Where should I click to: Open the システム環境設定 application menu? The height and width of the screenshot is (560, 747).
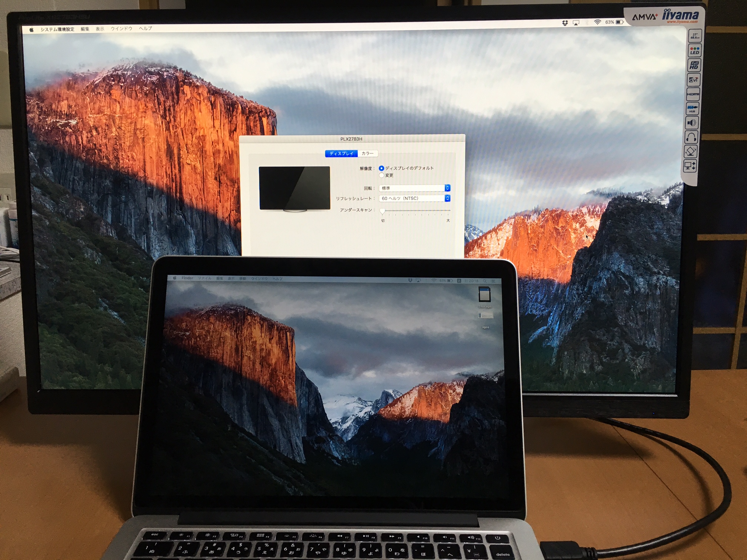[x=57, y=29]
